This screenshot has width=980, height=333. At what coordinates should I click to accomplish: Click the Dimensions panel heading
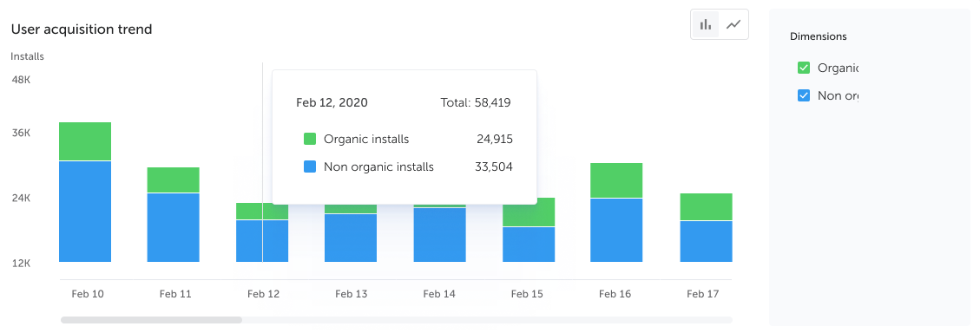tap(819, 36)
